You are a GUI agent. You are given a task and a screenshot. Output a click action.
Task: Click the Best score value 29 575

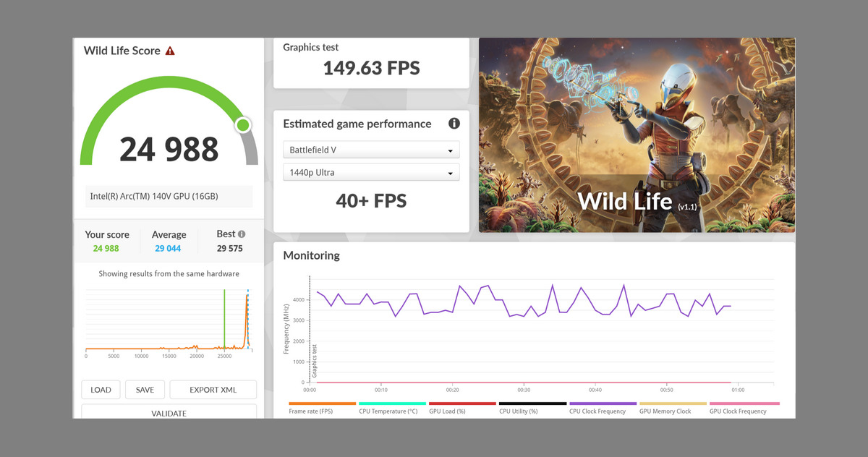(x=230, y=248)
